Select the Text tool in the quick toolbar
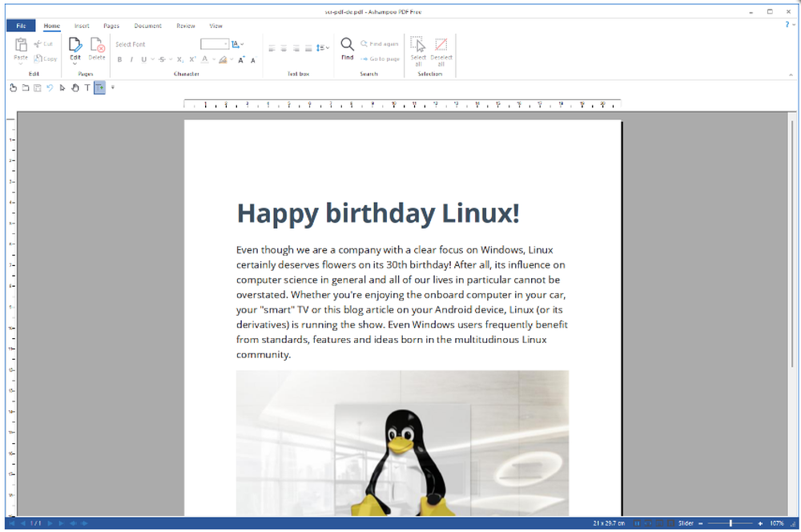Screen dimensions: 801x532 pos(87,87)
